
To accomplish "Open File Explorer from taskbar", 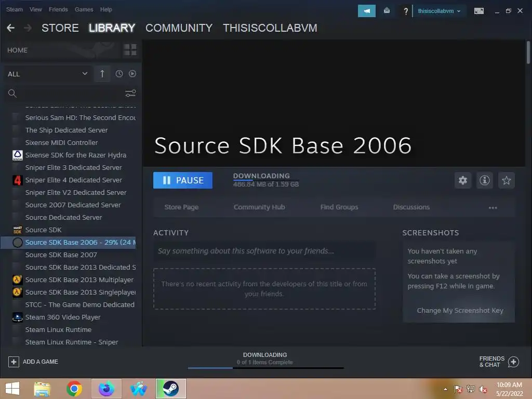I will pyautogui.click(x=42, y=389).
